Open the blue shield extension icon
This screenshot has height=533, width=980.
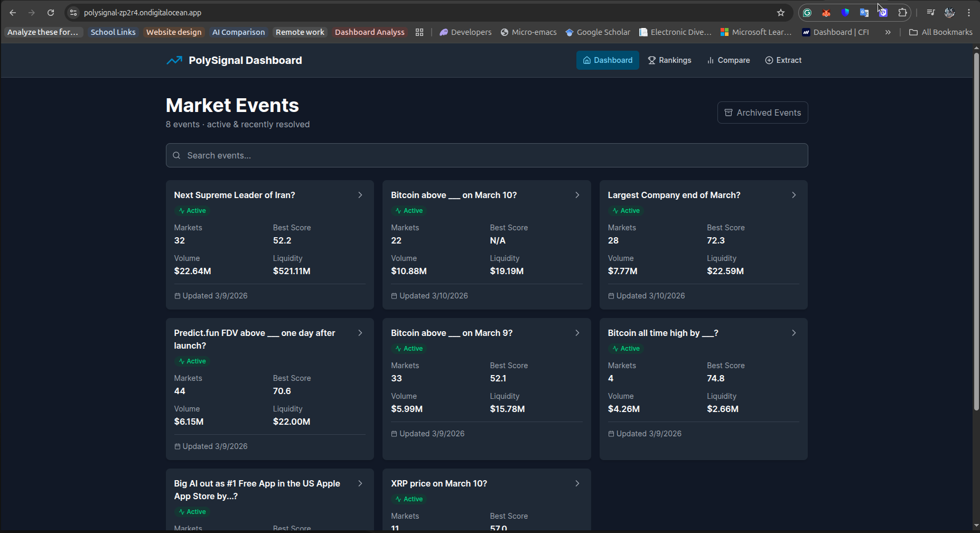point(845,13)
